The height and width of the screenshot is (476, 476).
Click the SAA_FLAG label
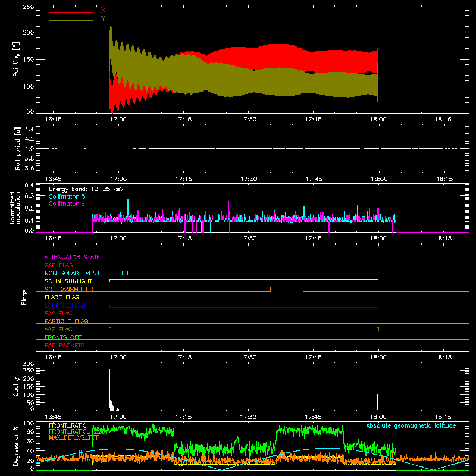(58, 313)
